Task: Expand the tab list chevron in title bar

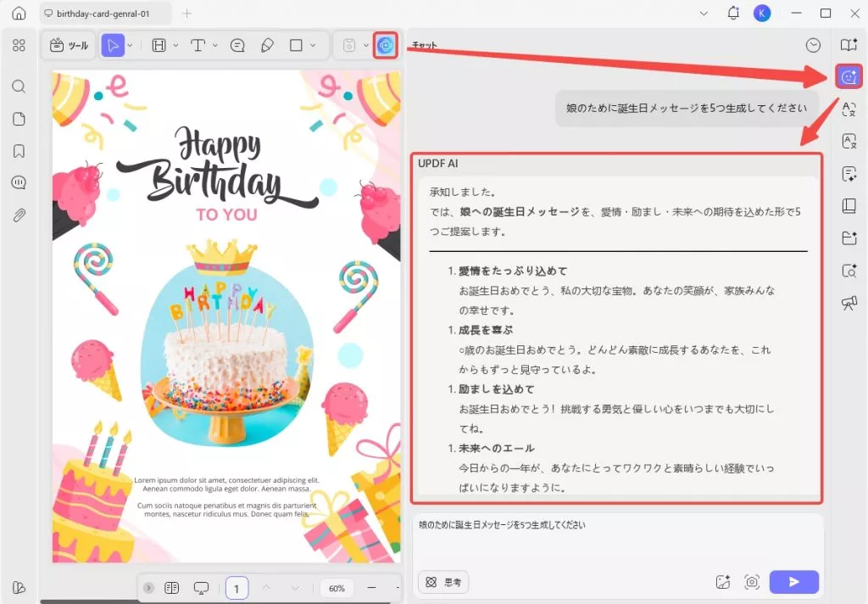Action: click(704, 14)
